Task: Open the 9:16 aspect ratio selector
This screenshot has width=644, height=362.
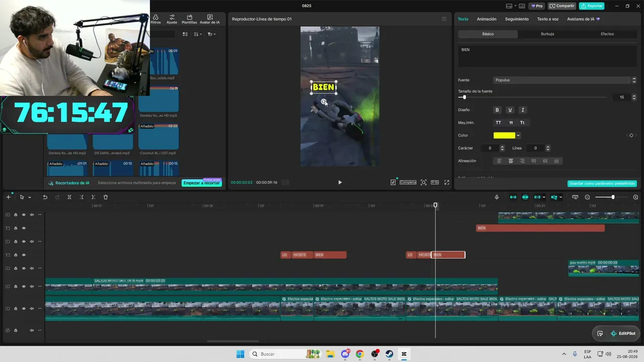Action: pyautogui.click(x=435, y=183)
